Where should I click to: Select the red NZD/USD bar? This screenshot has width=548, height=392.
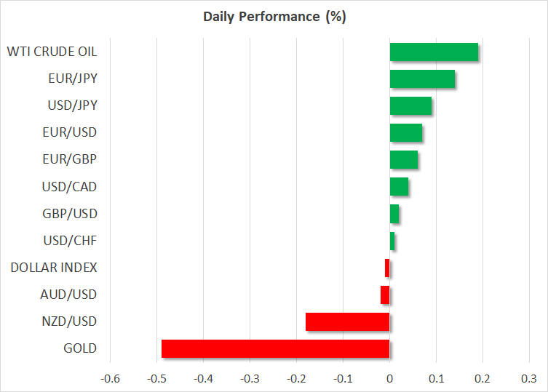click(x=347, y=321)
